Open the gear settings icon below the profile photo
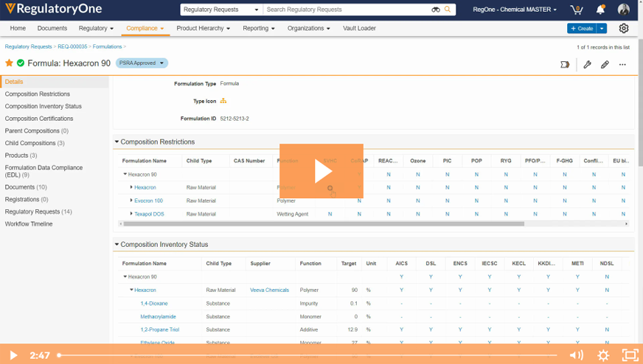This screenshot has height=364, width=643. coord(624,29)
